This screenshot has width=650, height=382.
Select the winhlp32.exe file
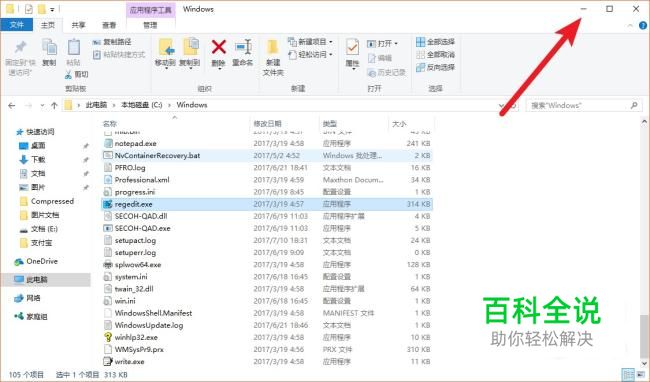136,337
